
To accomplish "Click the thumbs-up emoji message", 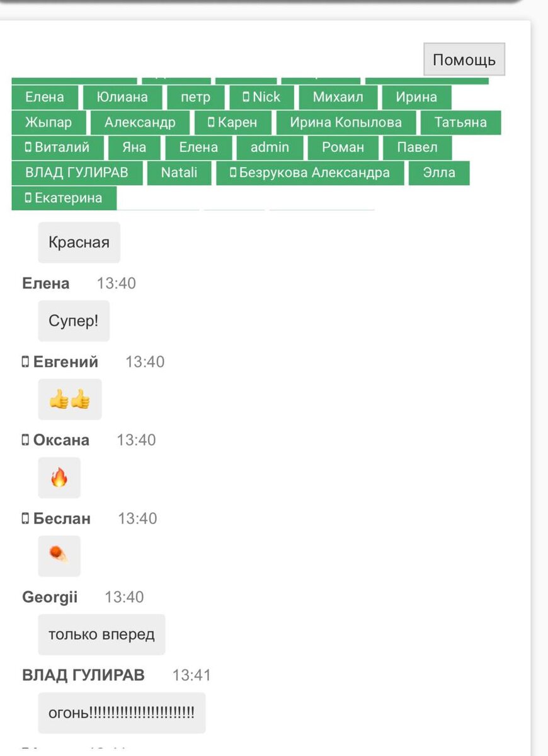I will [70, 399].
